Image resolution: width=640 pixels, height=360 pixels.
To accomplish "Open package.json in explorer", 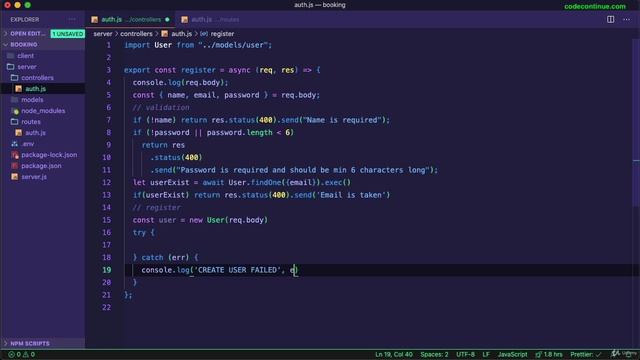I will pos(41,166).
